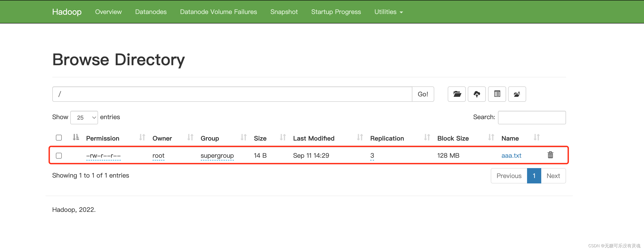This screenshot has width=644, height=250.
Task: Click into the Search input field
Action: point(532,117)
